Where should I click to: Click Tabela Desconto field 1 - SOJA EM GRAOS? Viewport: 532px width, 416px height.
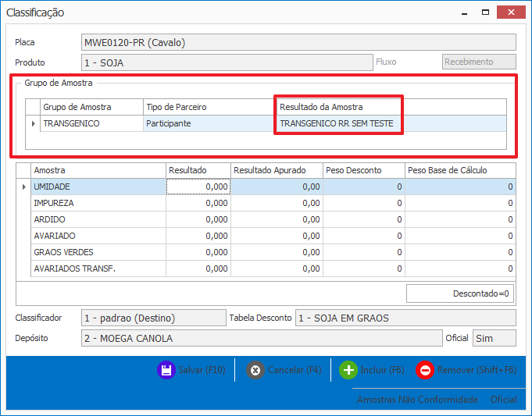coord(405,318)
